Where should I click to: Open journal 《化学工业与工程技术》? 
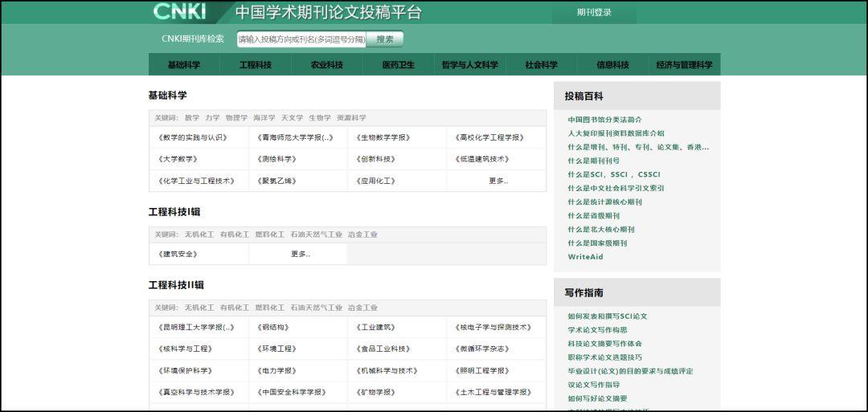(196, 181)
